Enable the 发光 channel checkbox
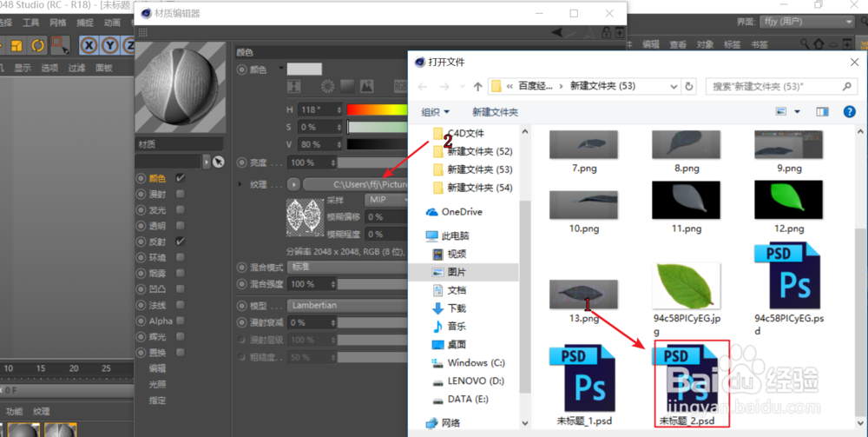The height and width of the screenshot is (437, 868). (x=181, y=210)
